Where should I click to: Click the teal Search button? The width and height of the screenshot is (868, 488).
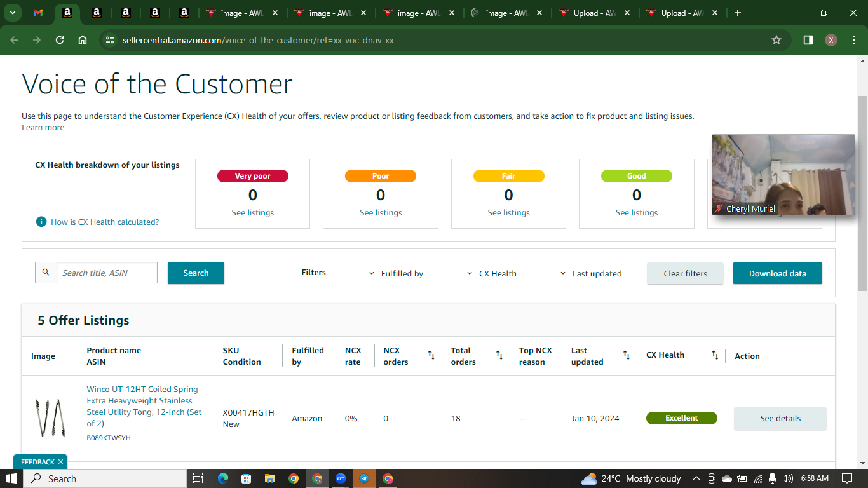click(196, 273)
